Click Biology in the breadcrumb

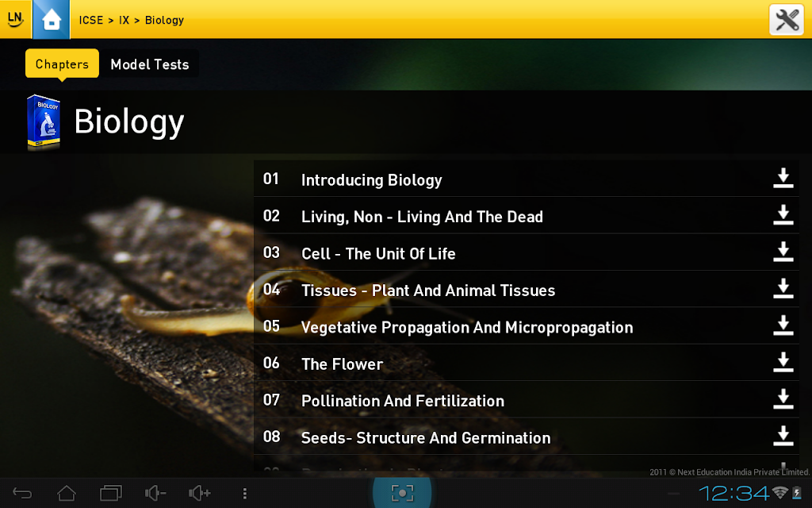pyautogui.click(x=164, y=20)
